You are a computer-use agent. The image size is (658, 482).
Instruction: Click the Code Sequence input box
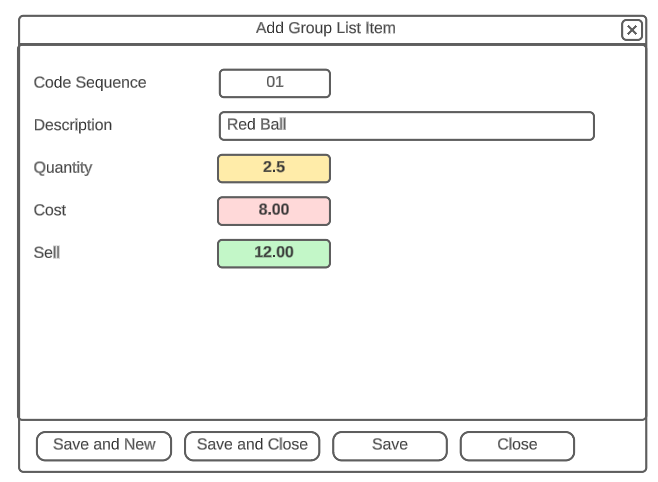pos(274,83)
